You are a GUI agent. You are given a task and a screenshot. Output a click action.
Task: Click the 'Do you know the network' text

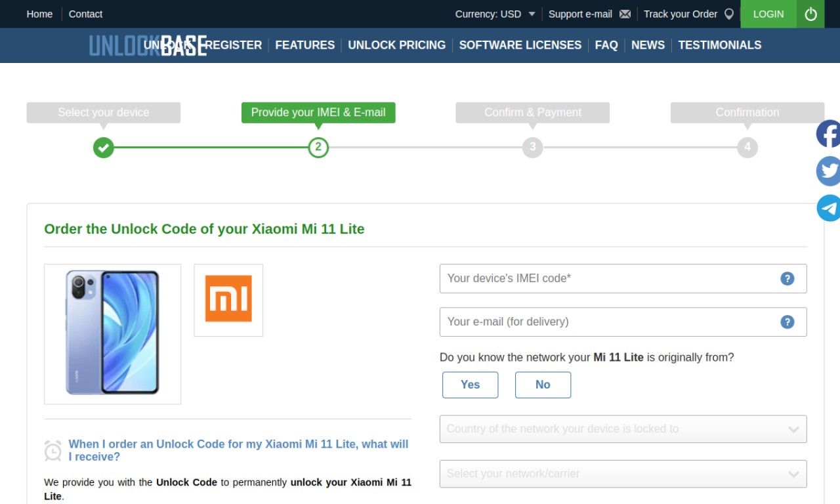587,358
